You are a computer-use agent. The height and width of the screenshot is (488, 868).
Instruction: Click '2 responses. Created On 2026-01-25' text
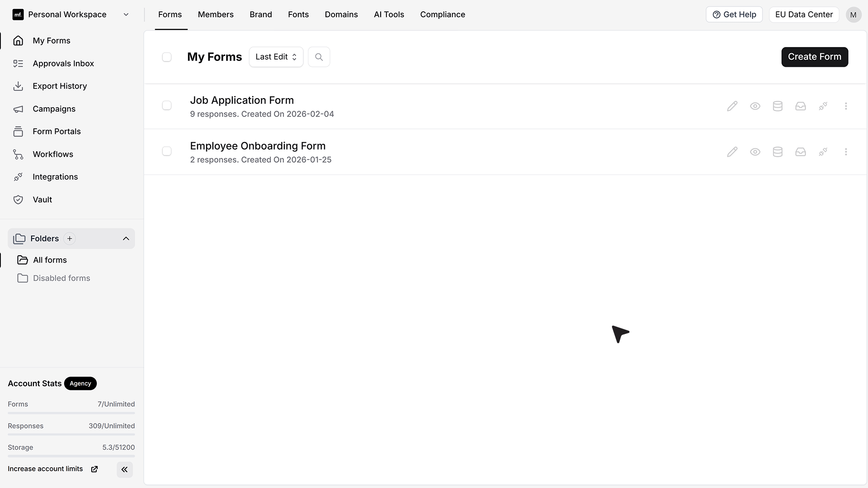[261, 160]
